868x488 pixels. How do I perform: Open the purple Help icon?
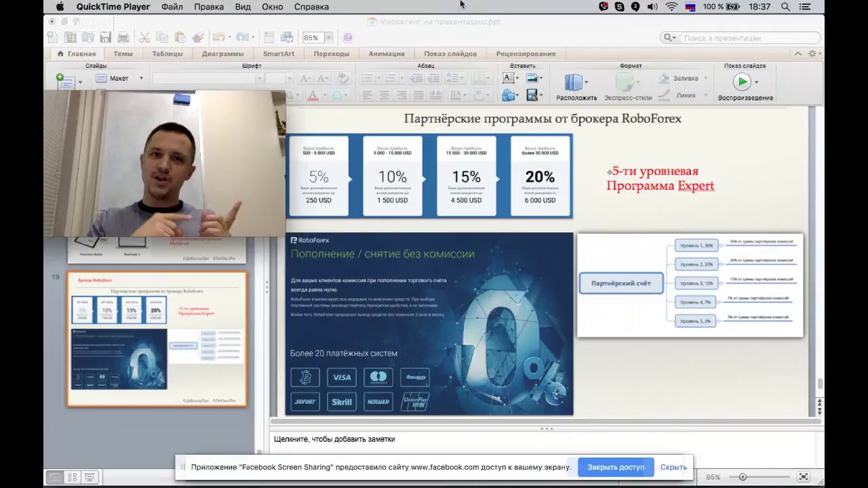point(348,38)
